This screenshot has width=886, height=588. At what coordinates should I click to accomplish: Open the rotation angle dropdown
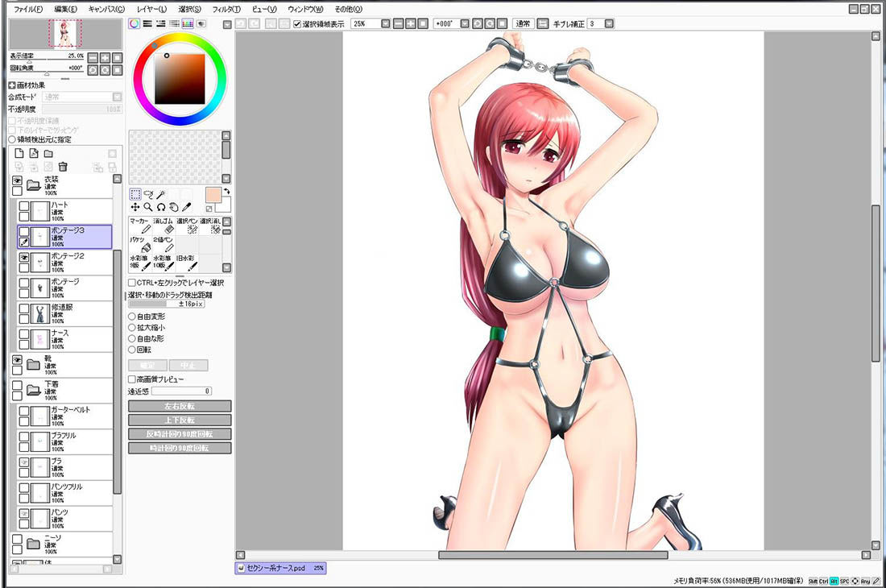pos(465,23)
